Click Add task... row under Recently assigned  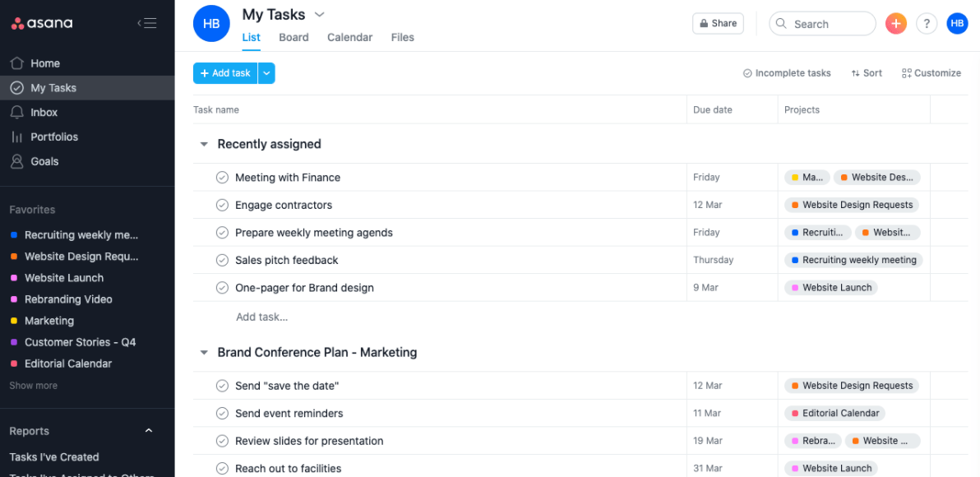(262, 317)
